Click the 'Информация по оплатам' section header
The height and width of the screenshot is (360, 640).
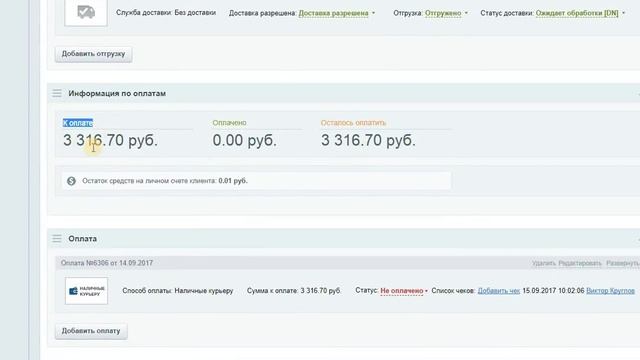(x=117, y=93)
